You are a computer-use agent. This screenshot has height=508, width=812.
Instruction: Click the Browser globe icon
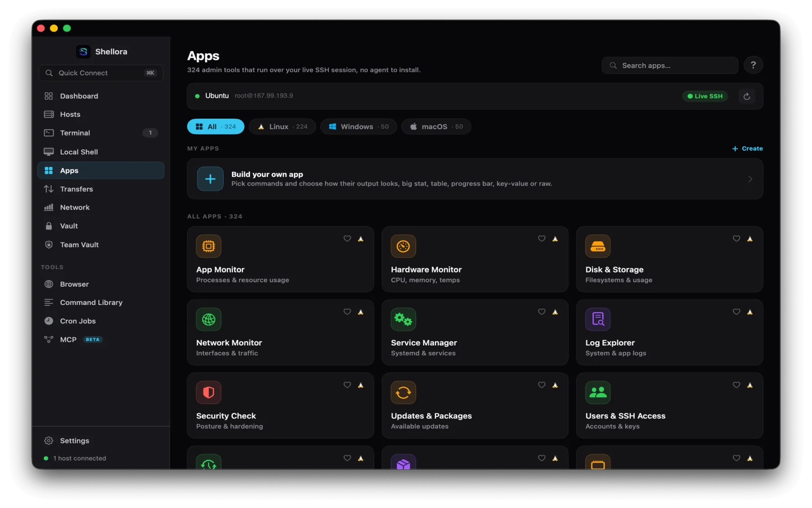coord(49,284)
